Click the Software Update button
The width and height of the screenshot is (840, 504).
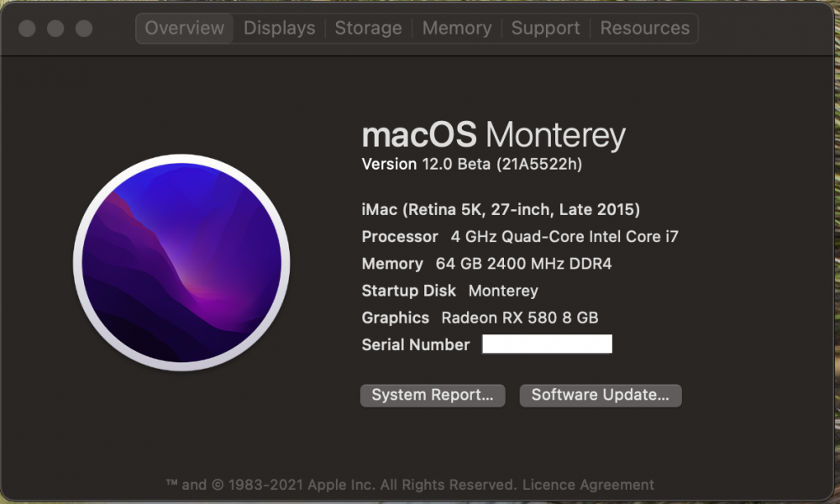tap(600, 396)
